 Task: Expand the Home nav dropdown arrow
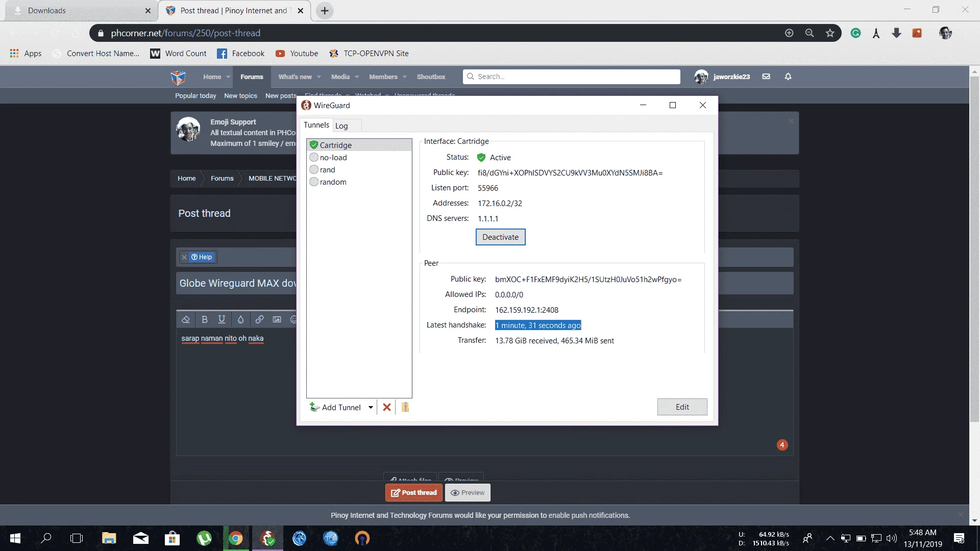(x=228, y=77)
